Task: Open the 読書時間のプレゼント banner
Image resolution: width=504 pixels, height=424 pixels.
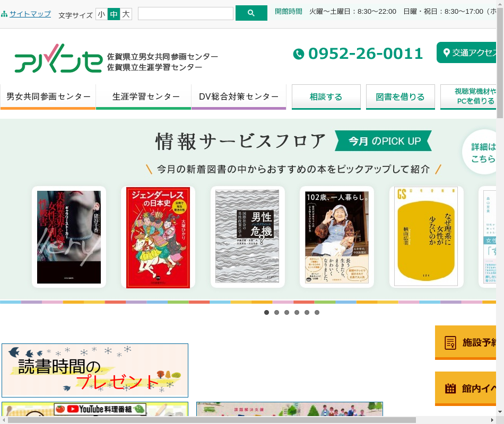Action: click(95, 370)
